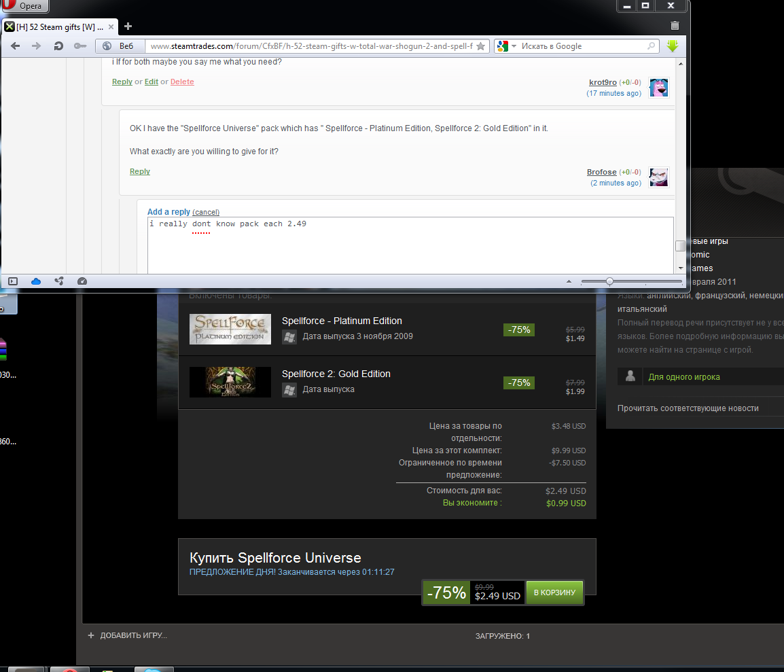This screenshot has height=672, width=784.
Task: Add Spellforce Universe to cart (В КОРЗИНУ)
Action: coord(554,593)
